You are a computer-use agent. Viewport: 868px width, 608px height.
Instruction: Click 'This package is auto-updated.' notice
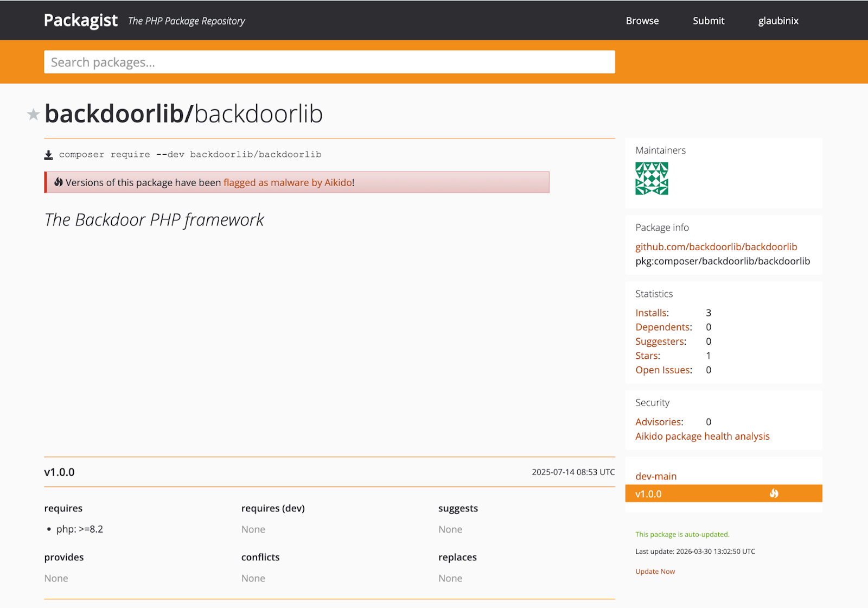682,535
